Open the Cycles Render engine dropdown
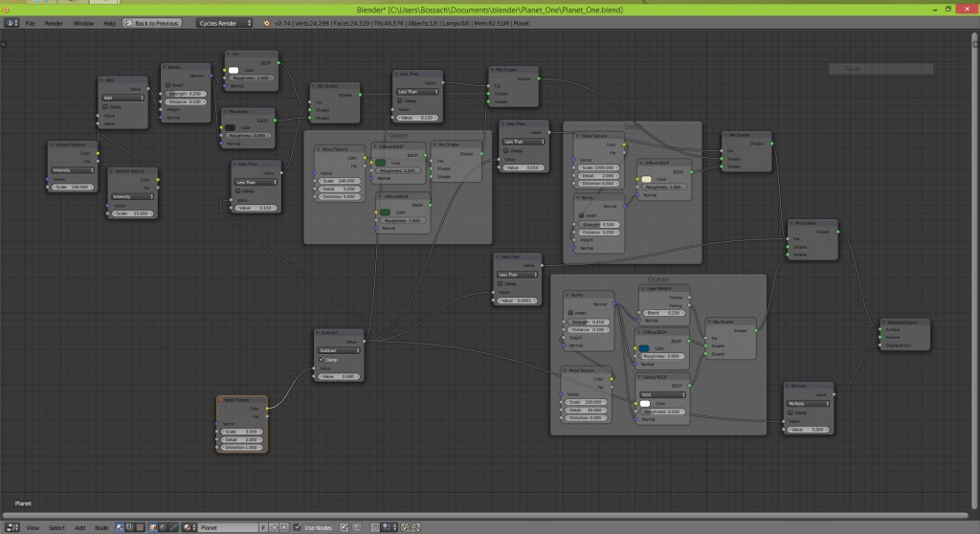Screen dimensions: 980x534 tap(224, 22)
